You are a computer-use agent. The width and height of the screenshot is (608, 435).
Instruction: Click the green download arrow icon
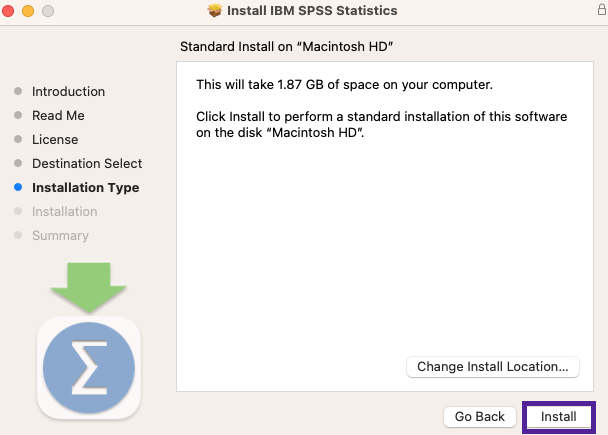coord(89,288)
